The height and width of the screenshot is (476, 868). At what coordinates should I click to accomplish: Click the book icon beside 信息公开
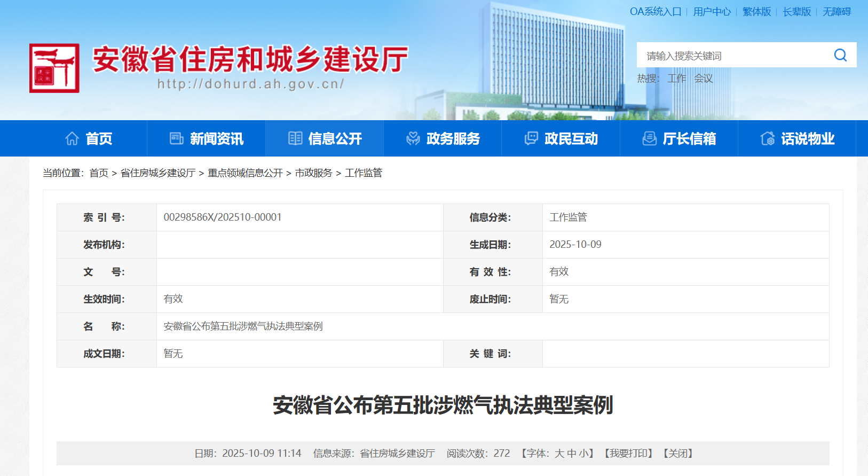click(295, 139)
